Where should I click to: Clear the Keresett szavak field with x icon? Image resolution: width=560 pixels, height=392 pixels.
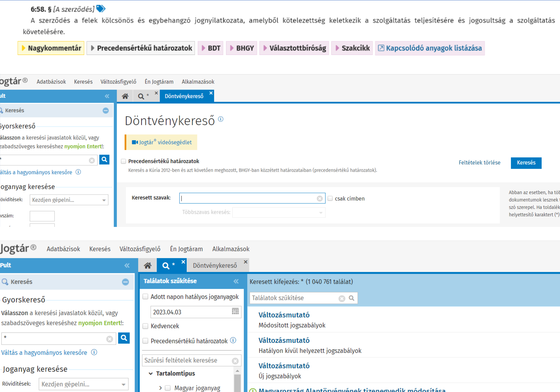coord(319,198)
